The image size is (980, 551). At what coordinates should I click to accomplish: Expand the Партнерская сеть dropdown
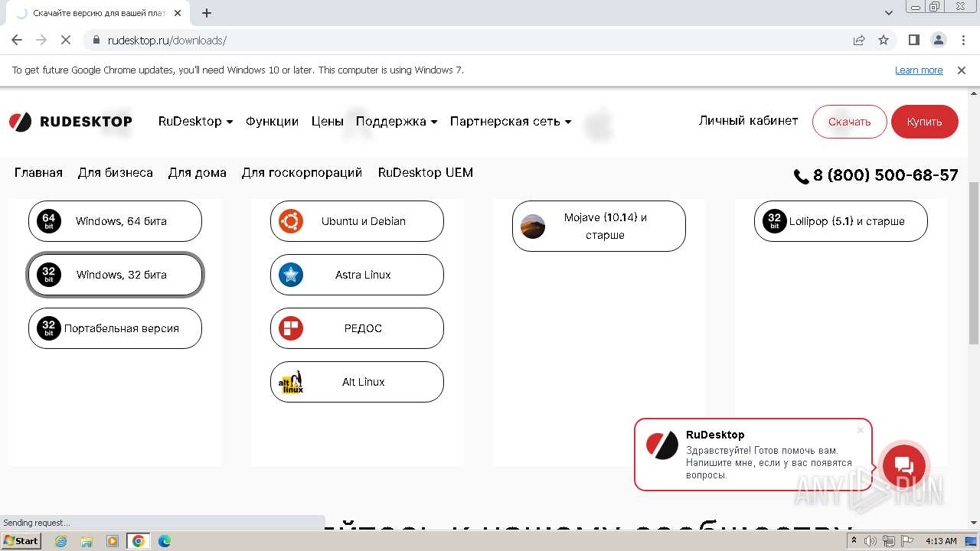click(511, 122)
